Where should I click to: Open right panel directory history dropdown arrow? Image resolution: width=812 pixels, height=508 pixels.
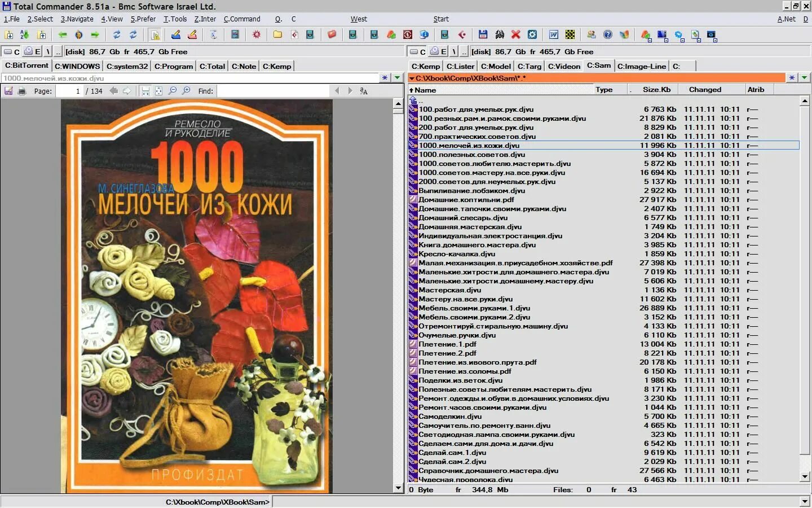[x=805, y=78]
